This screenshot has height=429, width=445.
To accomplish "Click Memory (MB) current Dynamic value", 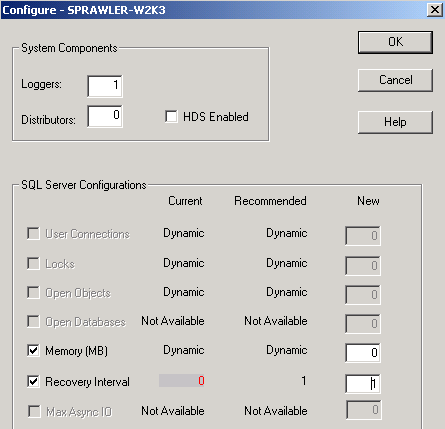I will click(184, 351).
